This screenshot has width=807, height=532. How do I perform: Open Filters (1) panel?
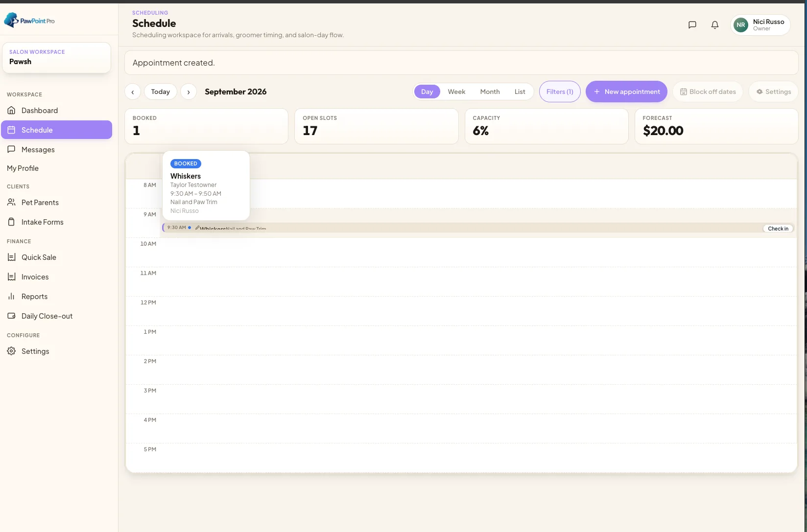pyautogui.click(x=560, y=92)
